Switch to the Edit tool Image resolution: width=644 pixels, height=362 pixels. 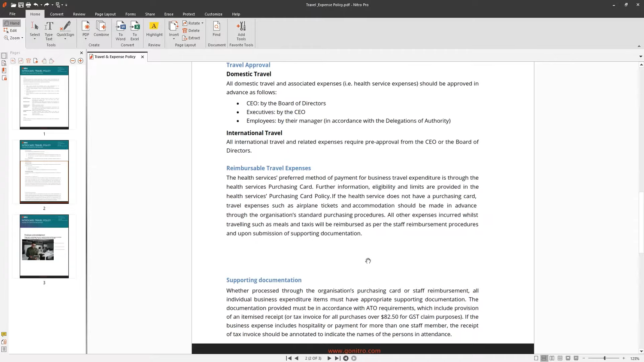10,30
